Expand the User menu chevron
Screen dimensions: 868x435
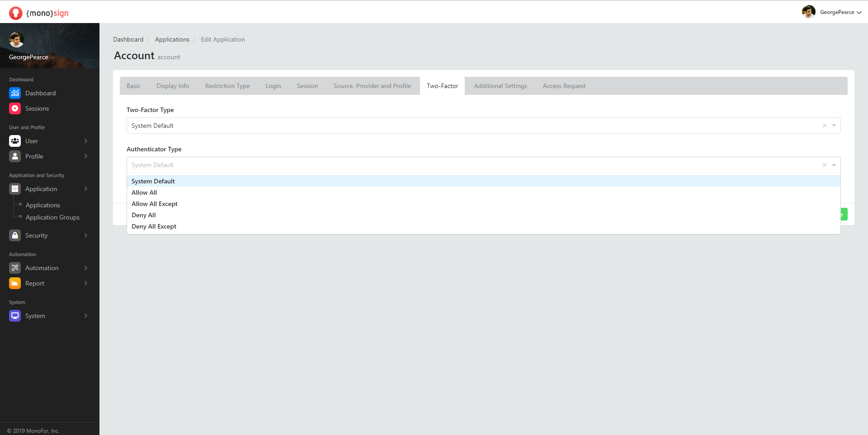[86, 141]
